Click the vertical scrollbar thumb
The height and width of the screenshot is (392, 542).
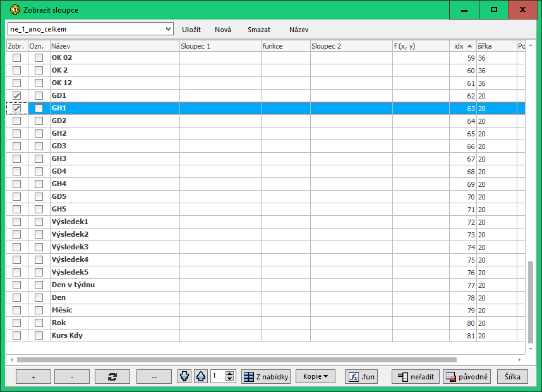tap(531, 302)
